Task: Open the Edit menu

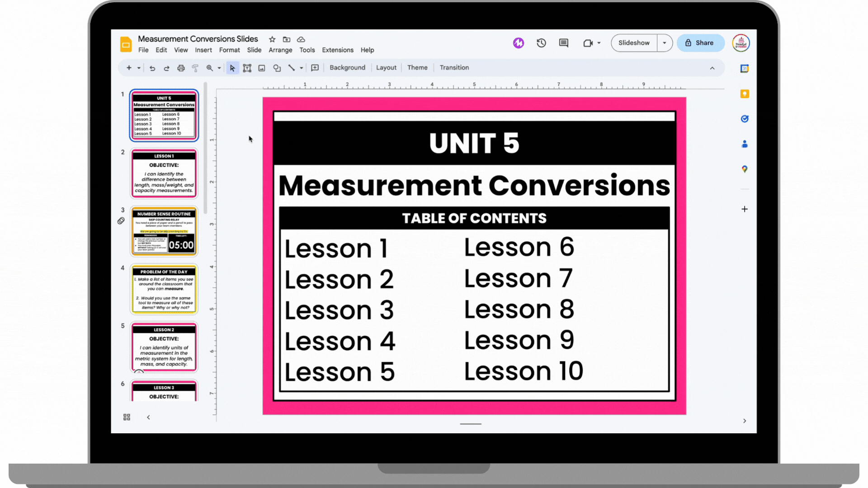Action: point(161,50)
